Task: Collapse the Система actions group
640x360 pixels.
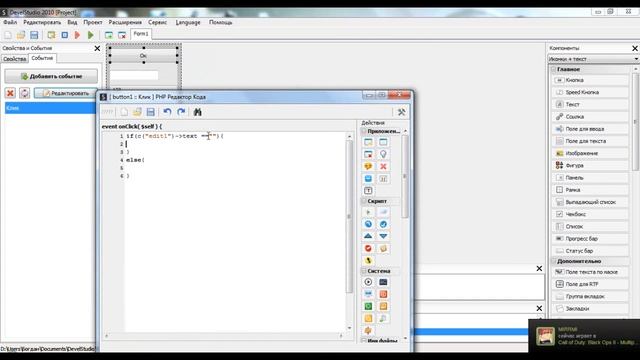Action: (x=364, y=271)
